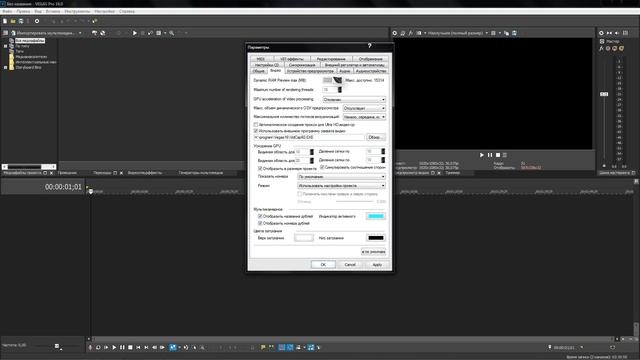Switch to the Sync tab in Preferences
Viewport: 640px width, 360px height.
tap(302, 65)
